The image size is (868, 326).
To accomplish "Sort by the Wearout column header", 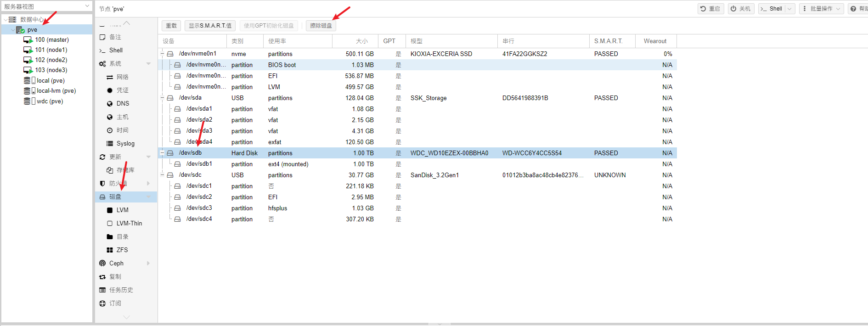I will 655,41.
